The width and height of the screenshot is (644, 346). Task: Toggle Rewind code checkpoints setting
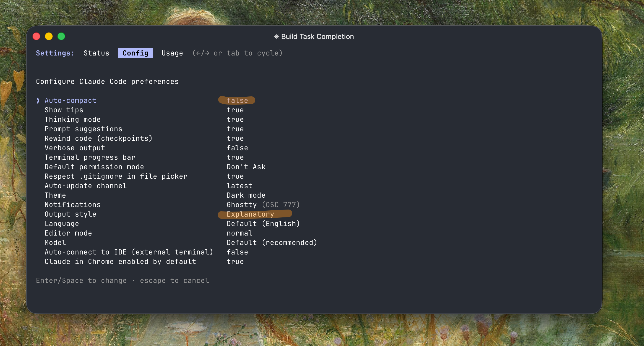pos(98,138)
